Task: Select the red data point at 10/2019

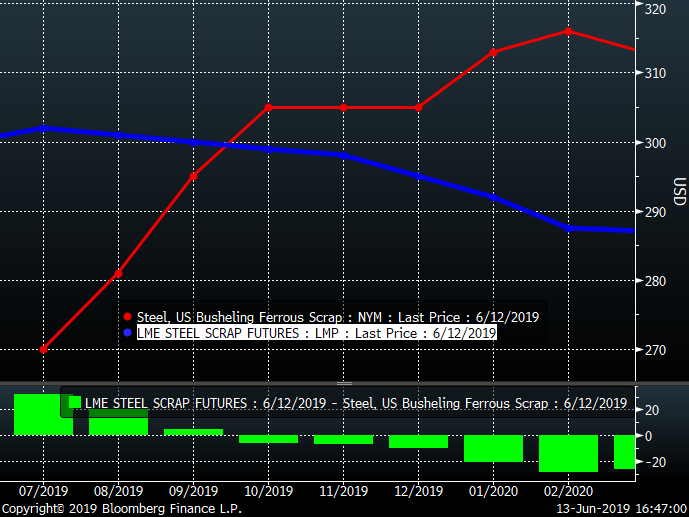Action: 268,107
